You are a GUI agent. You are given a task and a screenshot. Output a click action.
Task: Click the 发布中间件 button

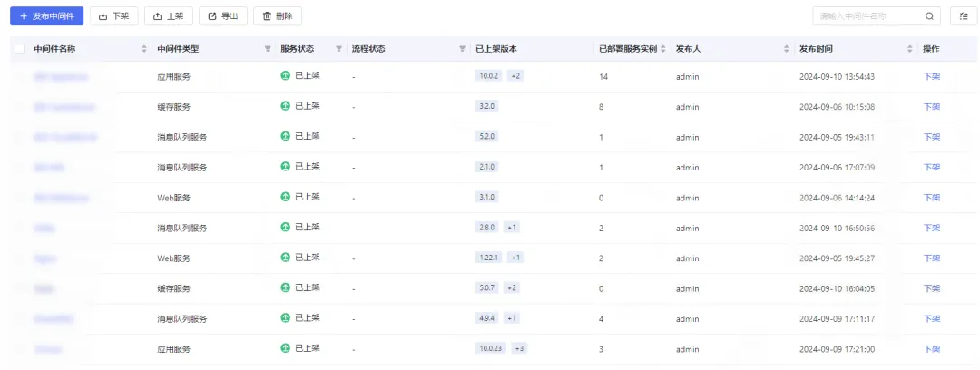46,16
